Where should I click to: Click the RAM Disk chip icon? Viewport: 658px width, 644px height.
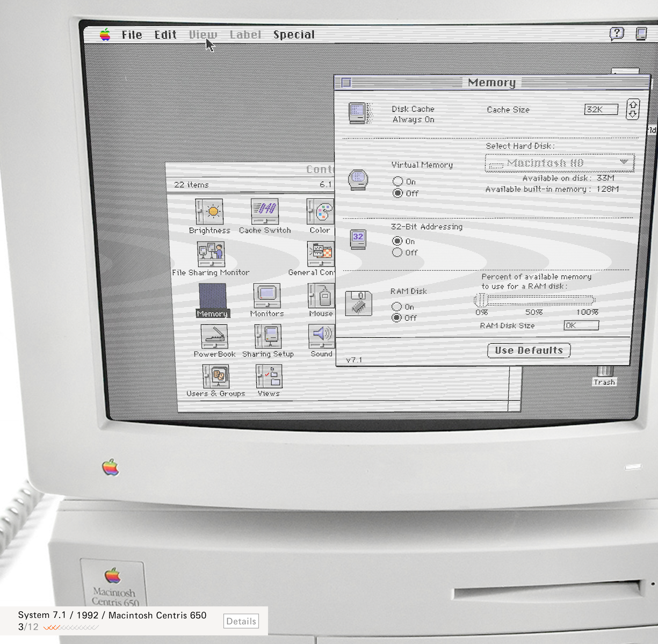pyautogui.click(x=359, y=304)
